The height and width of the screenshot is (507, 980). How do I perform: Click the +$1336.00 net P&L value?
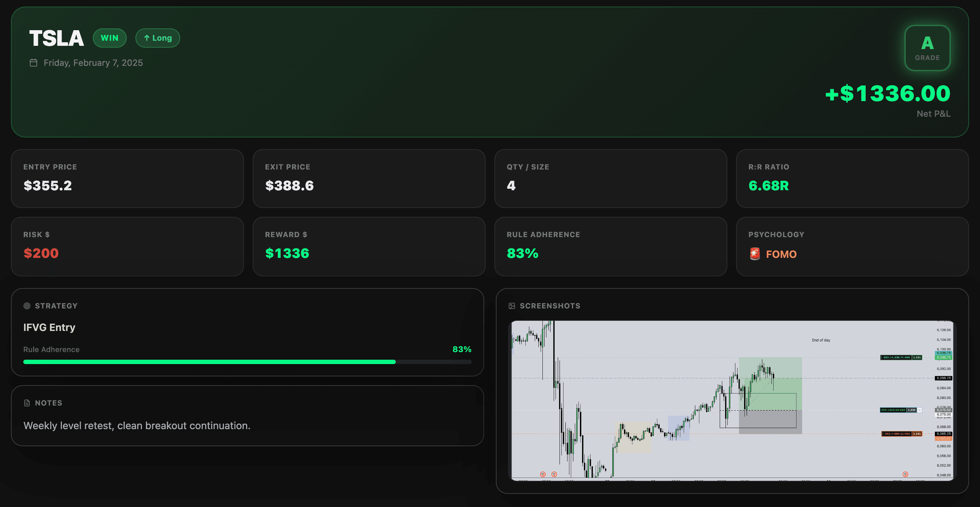coord(888,93)
